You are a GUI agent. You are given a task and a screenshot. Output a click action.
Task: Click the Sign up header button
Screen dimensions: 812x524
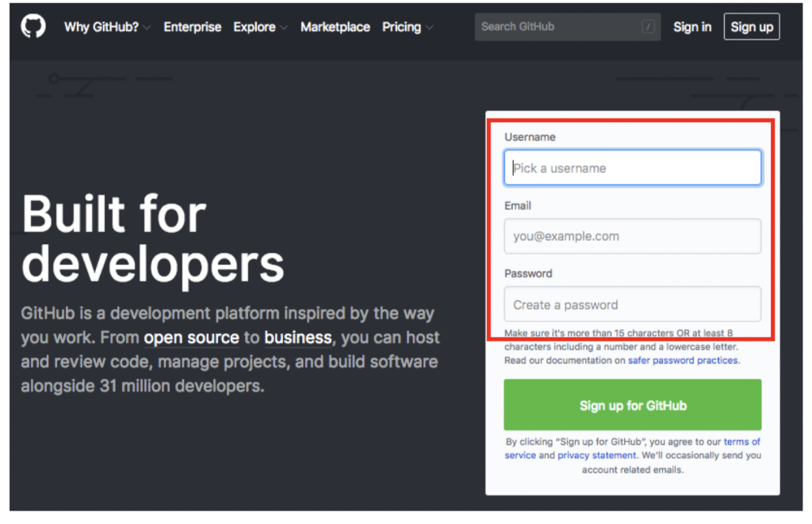(x=752, y=26)
